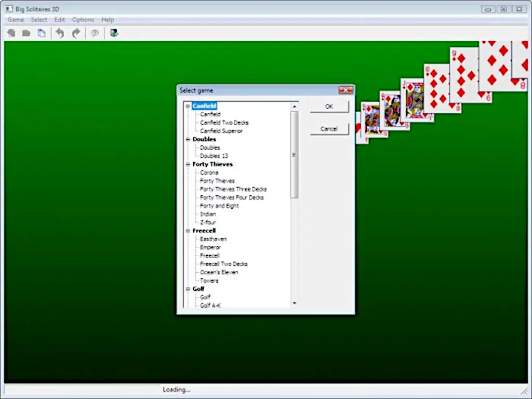532x399 pixels.
Task: Choose the Doubles game entry
Action: tap(210, 148)
